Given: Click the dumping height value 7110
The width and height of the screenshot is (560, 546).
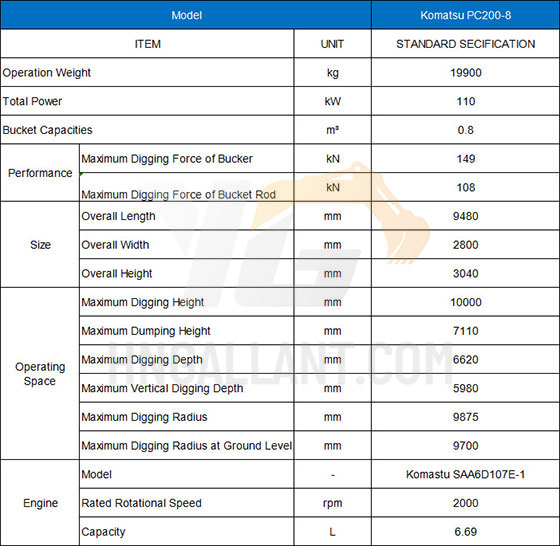Looking at the screenshot, I should coord(466,331).
